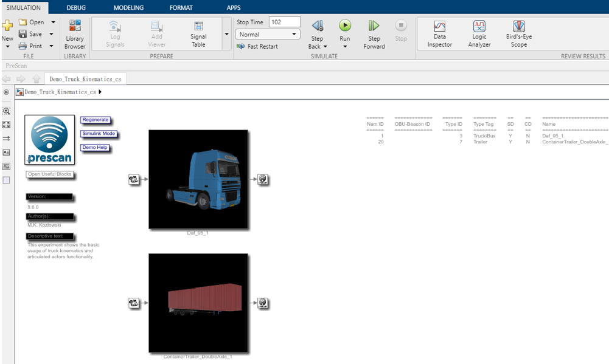Click the image annotation icon in the sidebar
Screen dimensions: 609x364
(x=6, y=165)
